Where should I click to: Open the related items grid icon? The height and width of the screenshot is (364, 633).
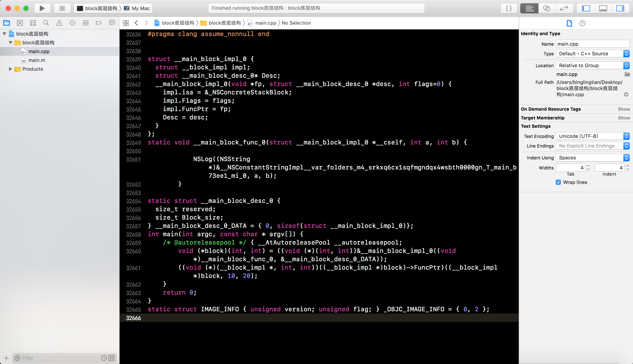point(126,23)
